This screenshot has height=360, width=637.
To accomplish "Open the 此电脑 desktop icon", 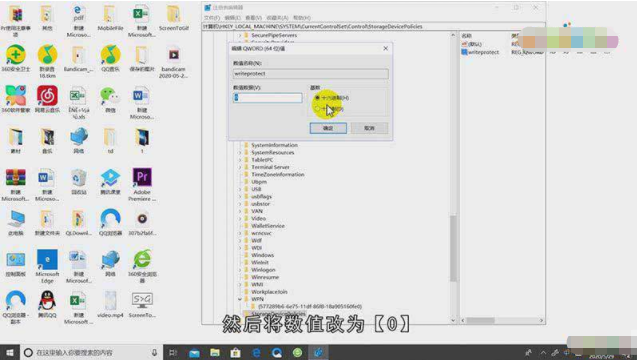I will click(x=16, y=222).
